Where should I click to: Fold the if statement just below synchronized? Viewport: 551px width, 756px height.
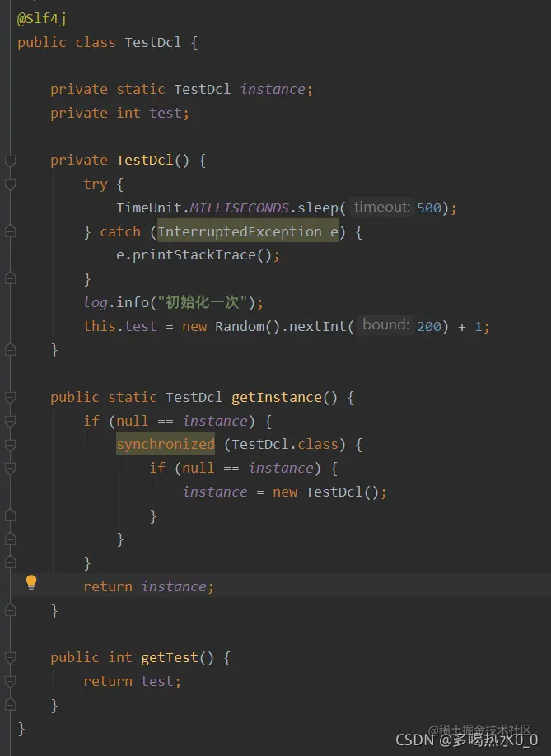pos(10,468)
